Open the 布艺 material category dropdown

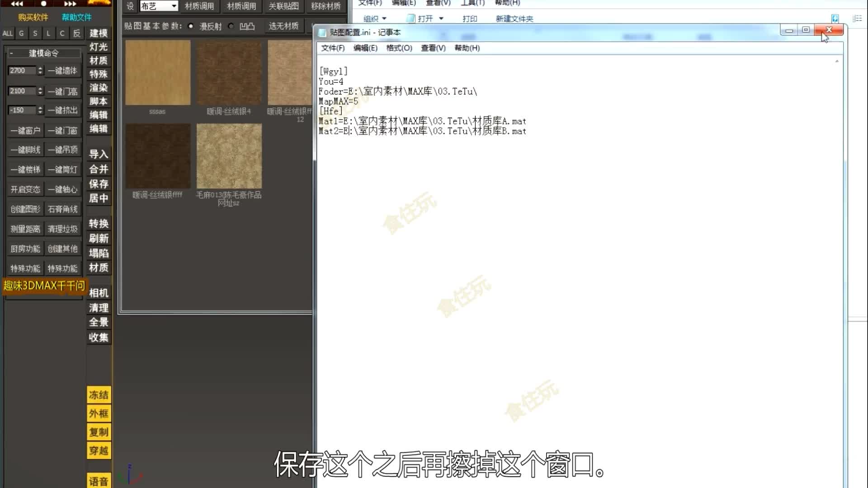click(159, 6)
